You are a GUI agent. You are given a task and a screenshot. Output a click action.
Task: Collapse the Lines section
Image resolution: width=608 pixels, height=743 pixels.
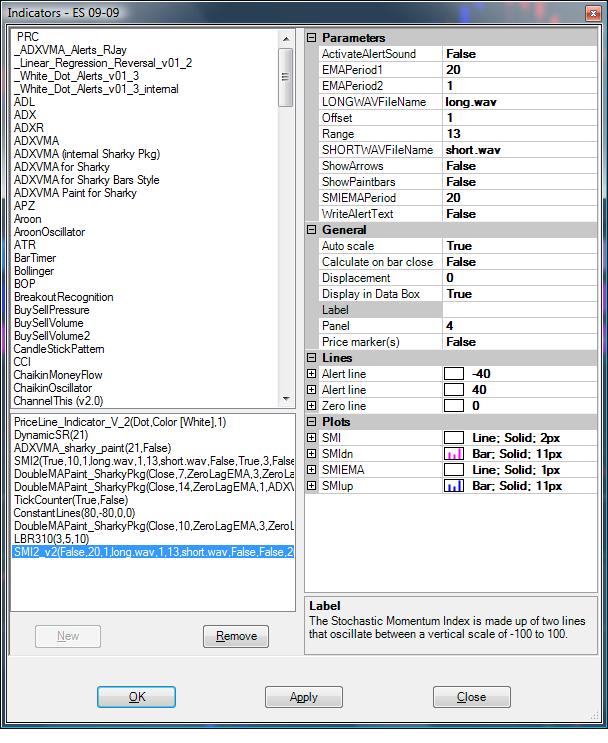(311, 358)
